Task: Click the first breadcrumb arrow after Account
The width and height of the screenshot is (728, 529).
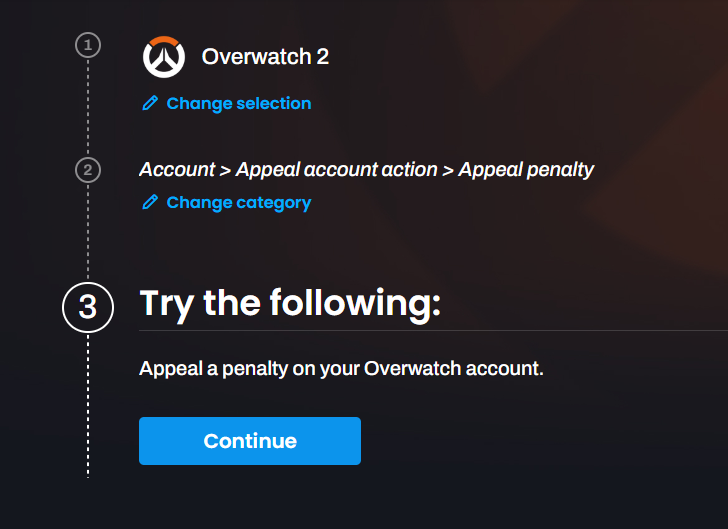Action: pos(226,171)
